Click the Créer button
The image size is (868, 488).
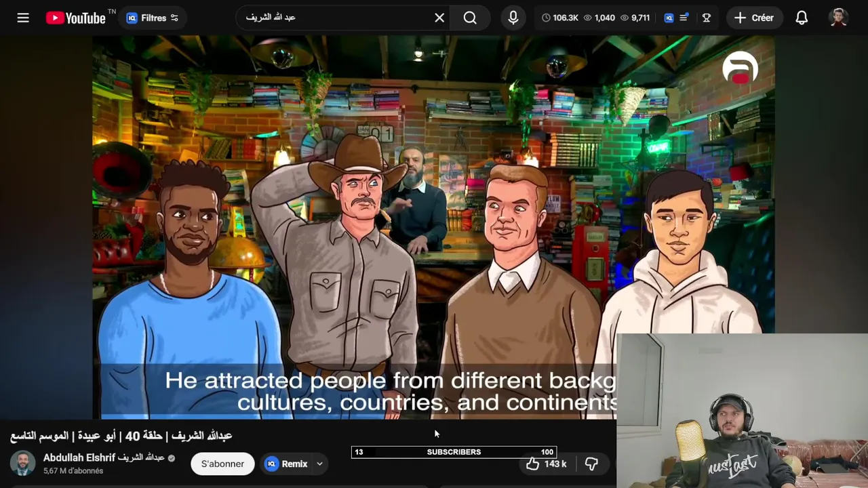pyautogui.click(x=754, y=18)
